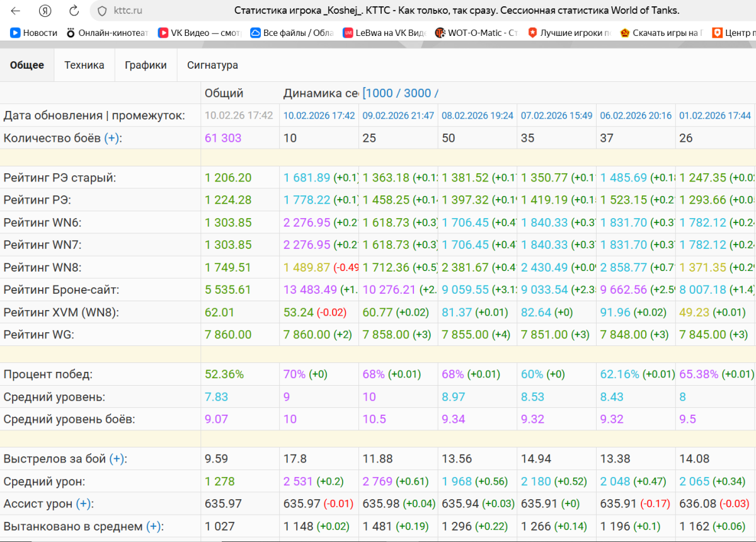Open the VK Видео bookmark
Screen dimensions: 756x542
(x=200, y=33)
